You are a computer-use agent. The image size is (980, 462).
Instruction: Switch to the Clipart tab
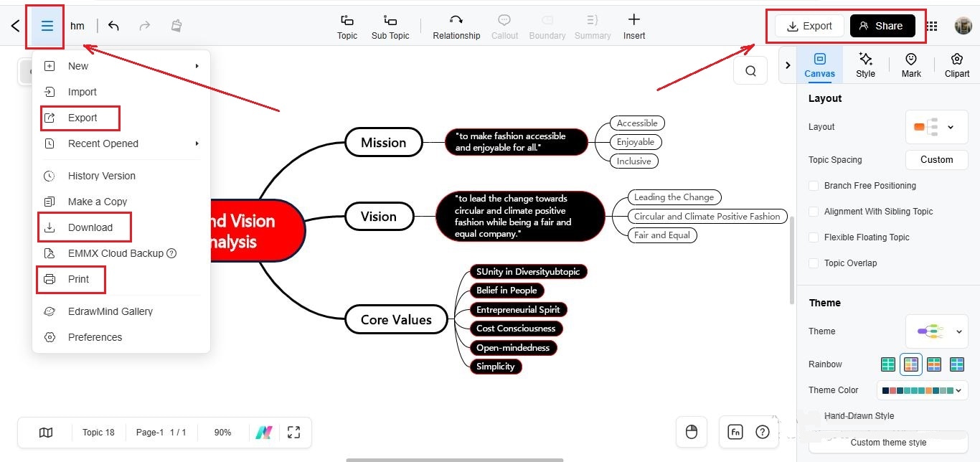pyautogui.click(x=957, y=65)
